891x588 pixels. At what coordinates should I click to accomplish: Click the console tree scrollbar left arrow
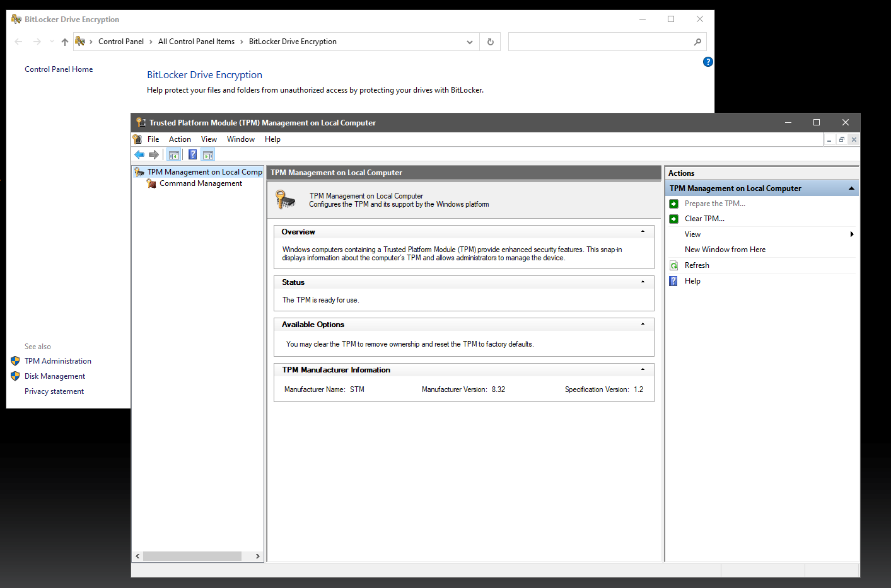tap(137, 556)
